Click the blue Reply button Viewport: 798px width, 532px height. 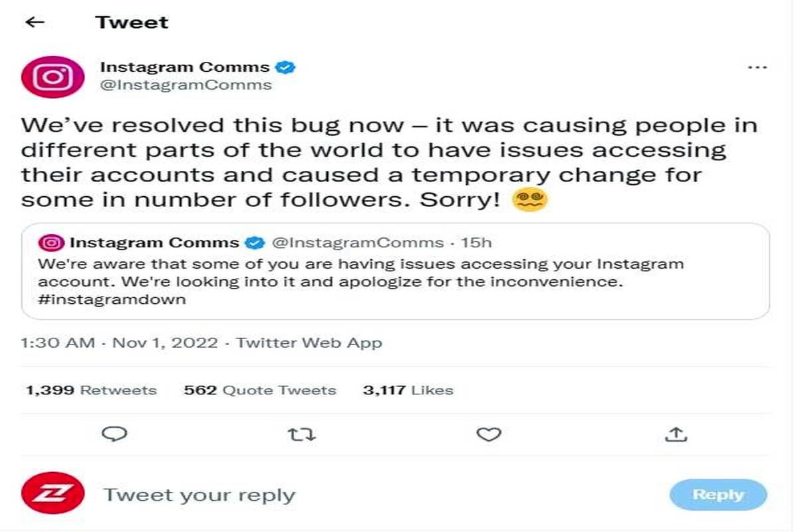(x=718, y=495)
